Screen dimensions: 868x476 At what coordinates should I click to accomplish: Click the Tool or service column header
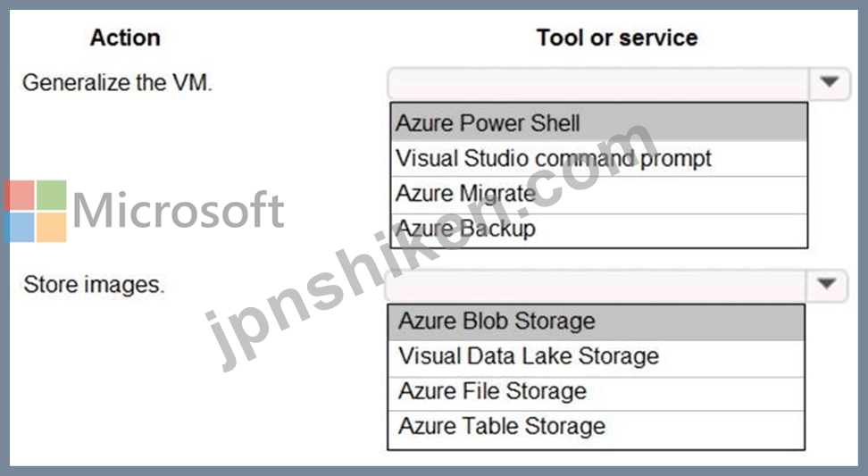(617, 38)
